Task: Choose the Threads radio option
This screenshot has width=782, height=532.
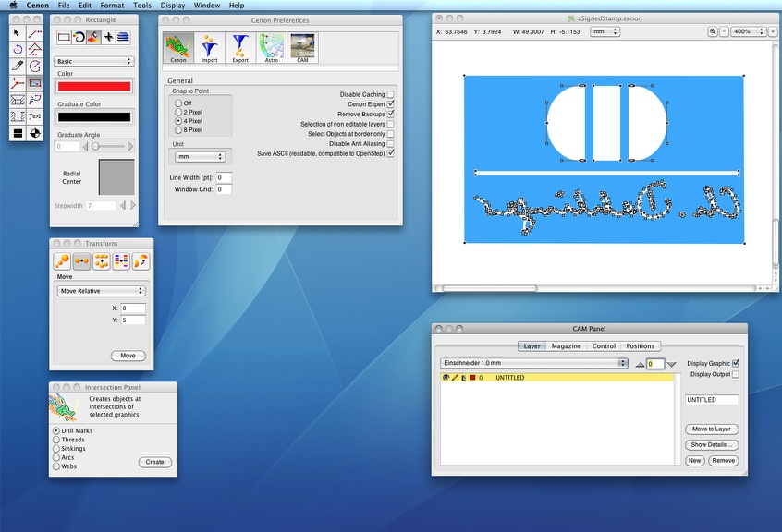Action: tap(56, 440)
